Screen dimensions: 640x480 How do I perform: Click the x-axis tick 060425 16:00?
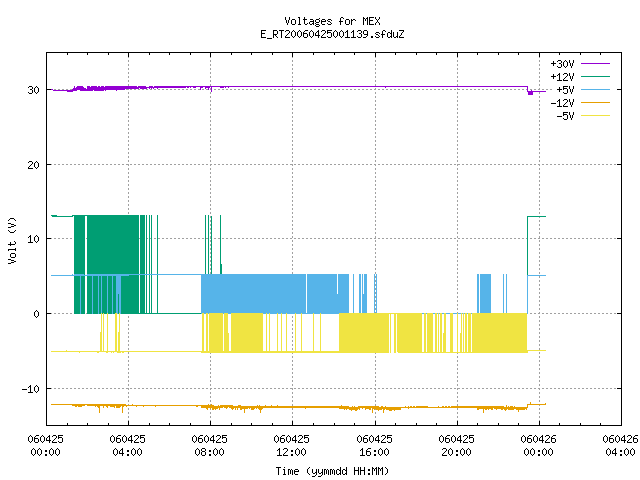[374, 445]
